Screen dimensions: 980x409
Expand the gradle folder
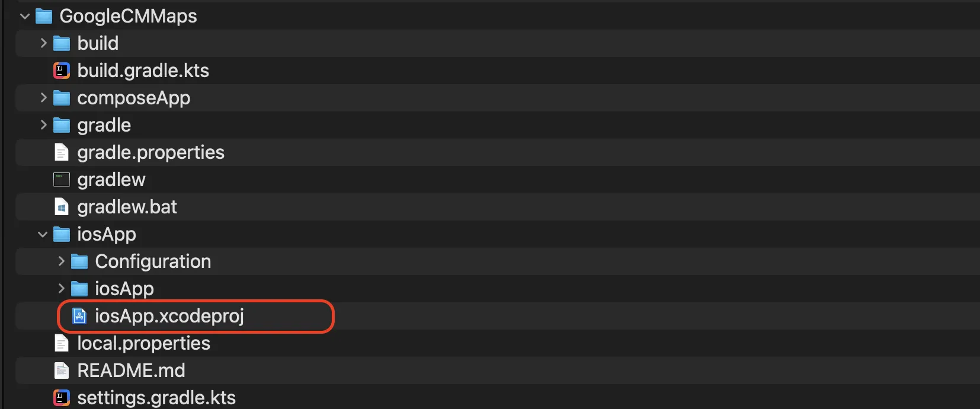tap(42, 124)
